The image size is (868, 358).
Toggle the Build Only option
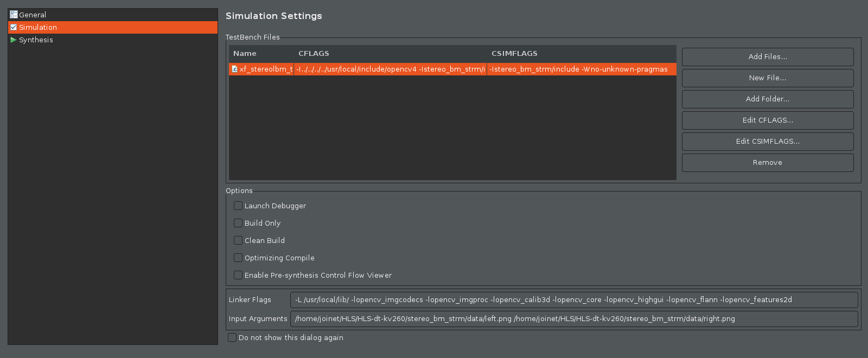pyautogui.click(x=238, y=223)
